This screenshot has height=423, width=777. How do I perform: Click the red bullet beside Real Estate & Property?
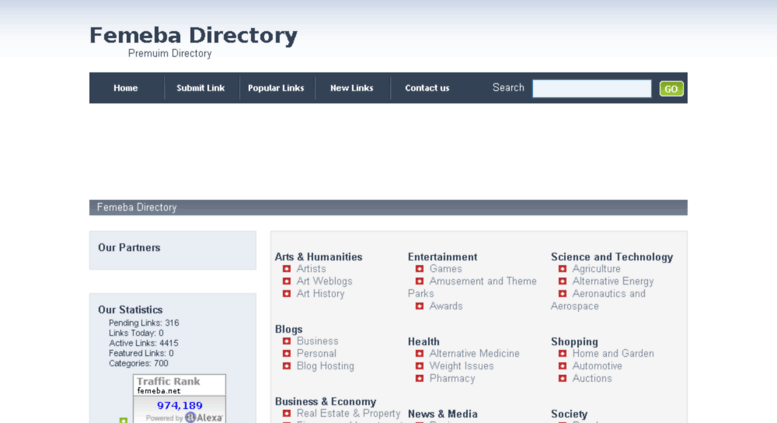286,414
